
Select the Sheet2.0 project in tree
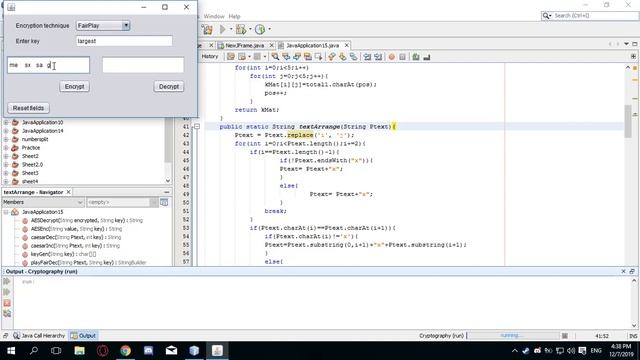point(32,164)
